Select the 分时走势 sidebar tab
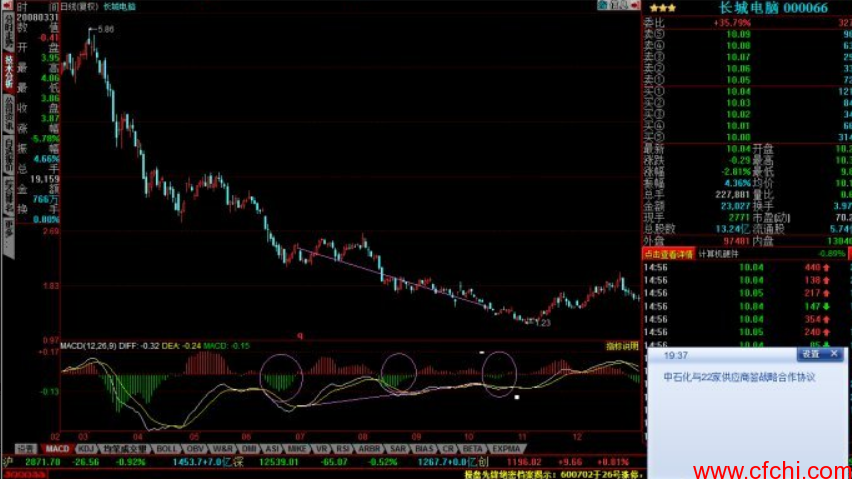Screen dimensions: 852x479 (9, 31)
